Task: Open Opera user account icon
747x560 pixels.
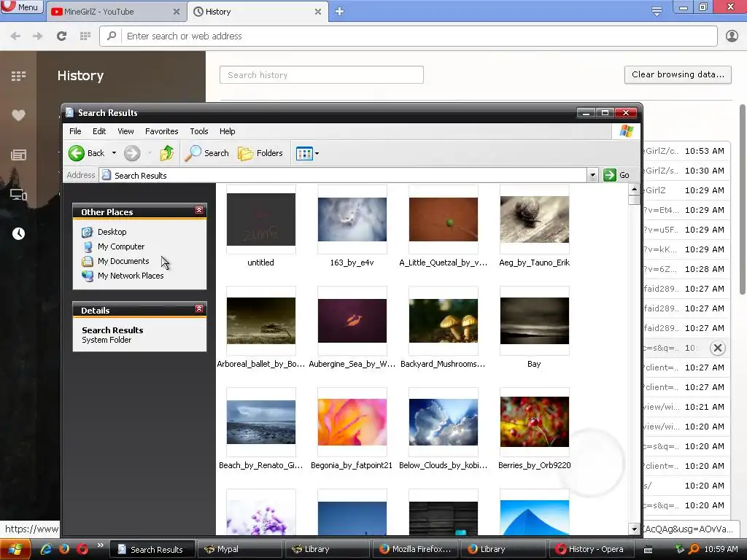Action: coord(732,36)
